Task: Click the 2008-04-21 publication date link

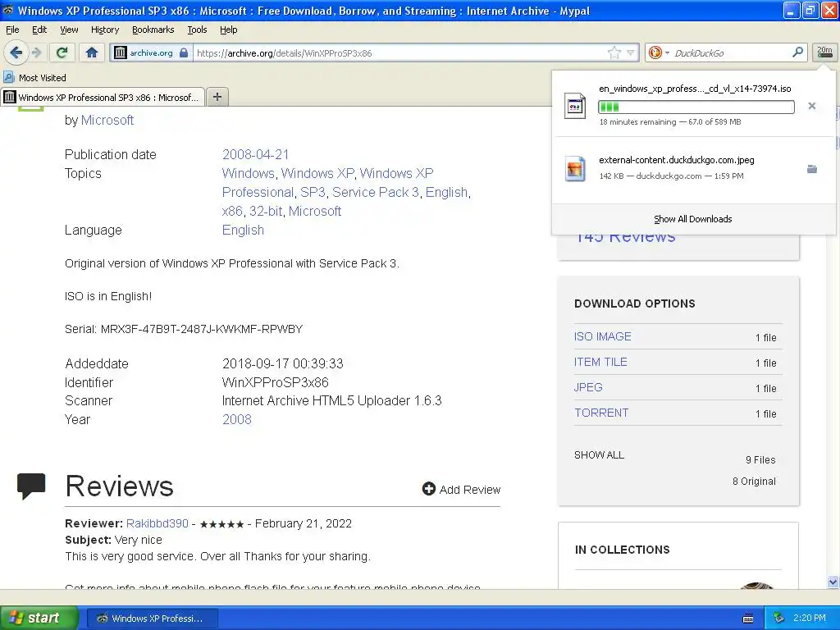Action: pyautogui.click(x=256, y=154)
